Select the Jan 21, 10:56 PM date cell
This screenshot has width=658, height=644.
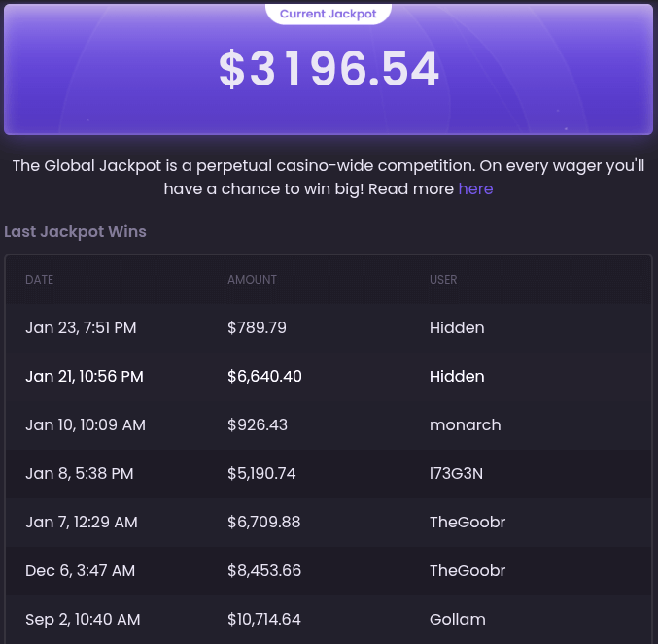85,377
